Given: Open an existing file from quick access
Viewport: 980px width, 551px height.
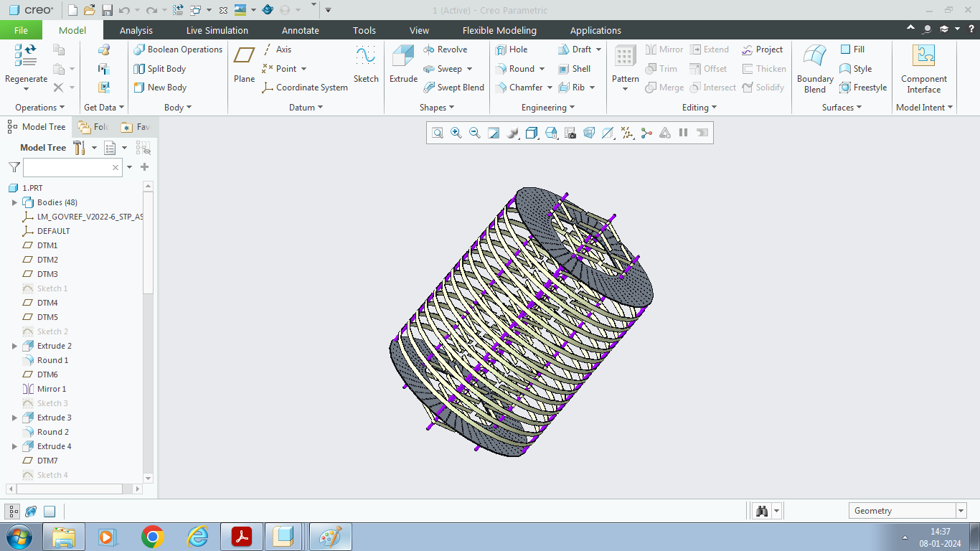Looking at the screenshot, I should point(90,10).
